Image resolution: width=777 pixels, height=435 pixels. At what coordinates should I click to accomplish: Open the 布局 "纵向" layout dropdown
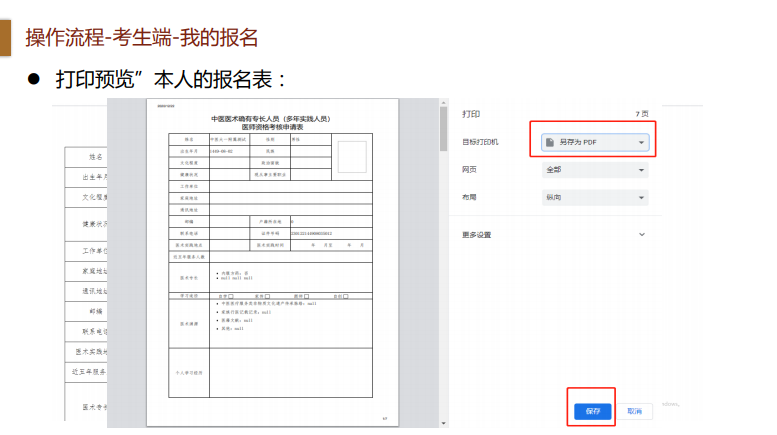tap(597, 198)
